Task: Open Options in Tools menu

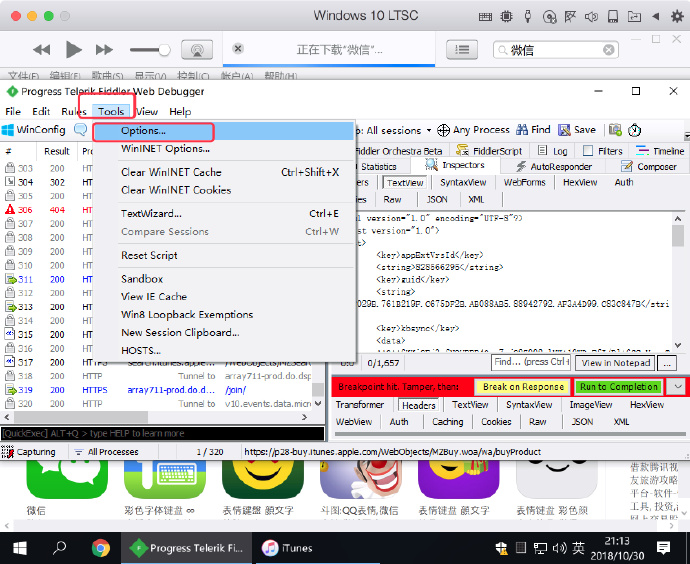Action: coord(223,131)
